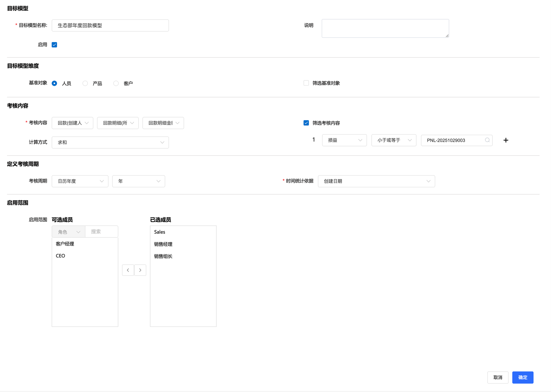Click search icon in PNL-20251029003 field
The height and width of the screenshot is (392, 551).
point(487,140)
